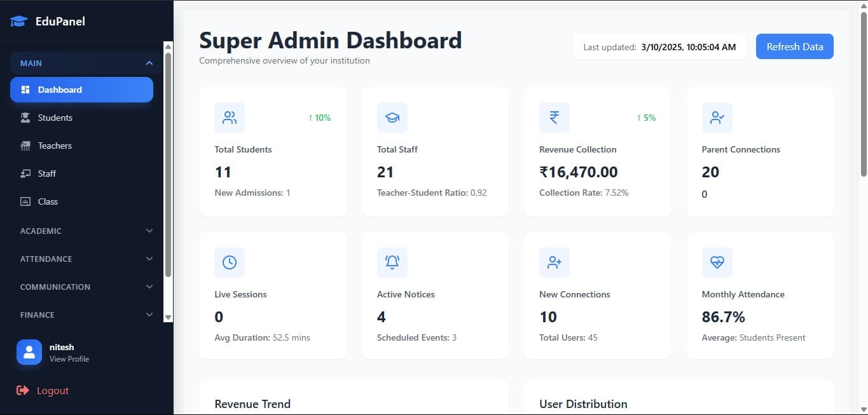Screen dimensions: 868x415
Task: Click the Average: Students Present text
Action: point(754,337)
